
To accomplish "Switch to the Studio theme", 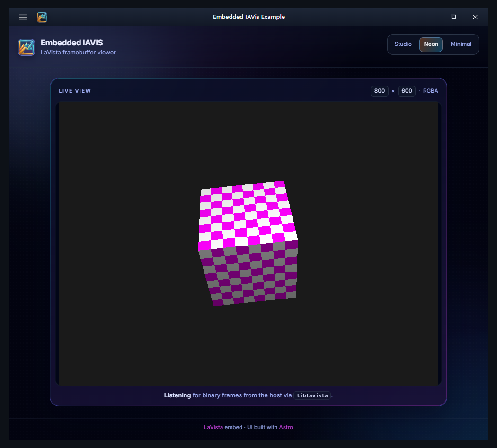I will [403, 44].
